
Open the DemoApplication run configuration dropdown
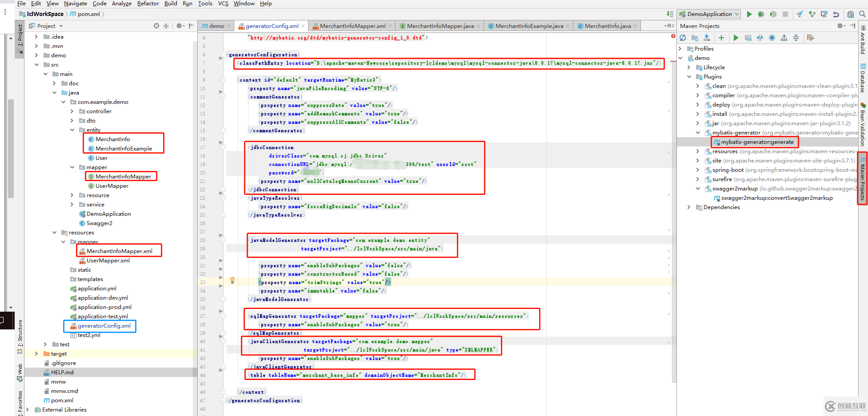(709, 14)
